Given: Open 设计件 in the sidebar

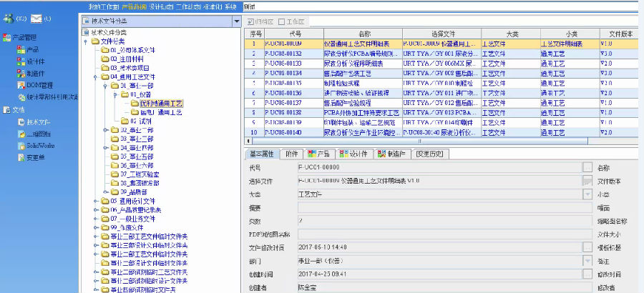Looking at the screenshot, I should (x=34, y=61).
